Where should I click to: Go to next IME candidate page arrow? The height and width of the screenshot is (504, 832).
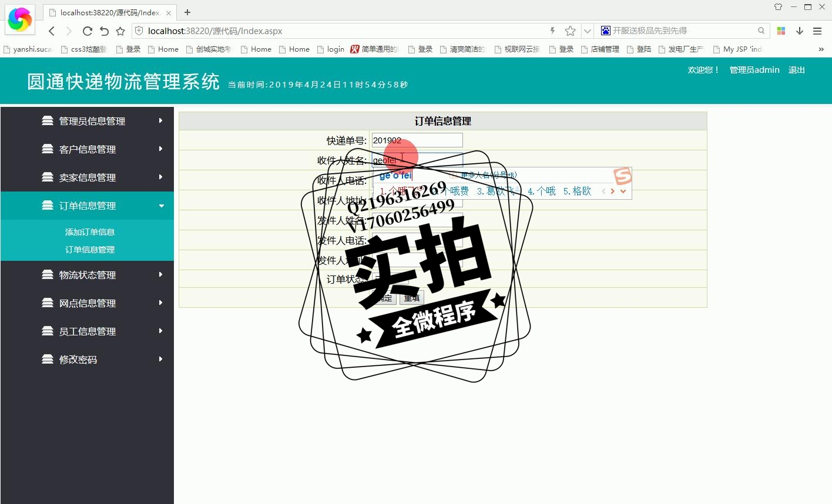click(613, 191)
